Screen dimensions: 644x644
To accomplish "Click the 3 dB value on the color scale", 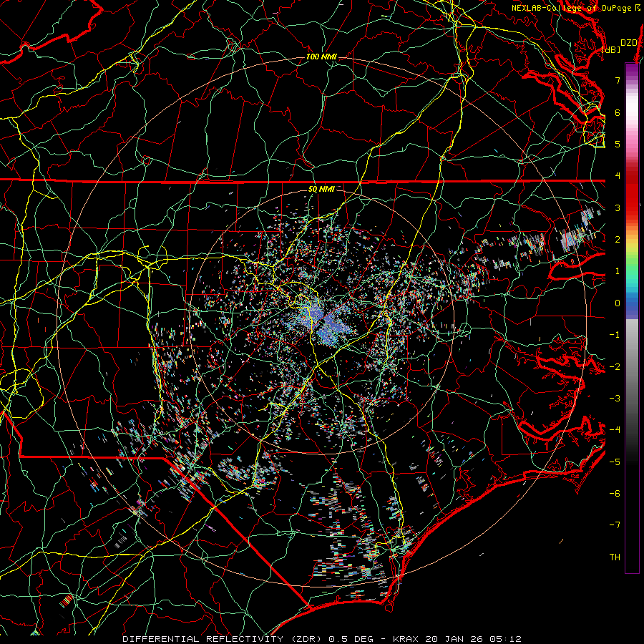I will [x=618, y=208].
